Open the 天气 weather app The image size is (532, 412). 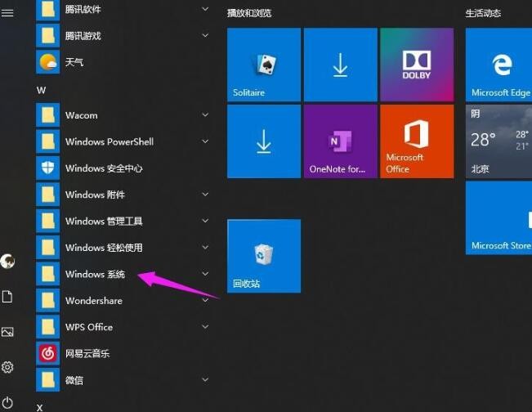74,62
